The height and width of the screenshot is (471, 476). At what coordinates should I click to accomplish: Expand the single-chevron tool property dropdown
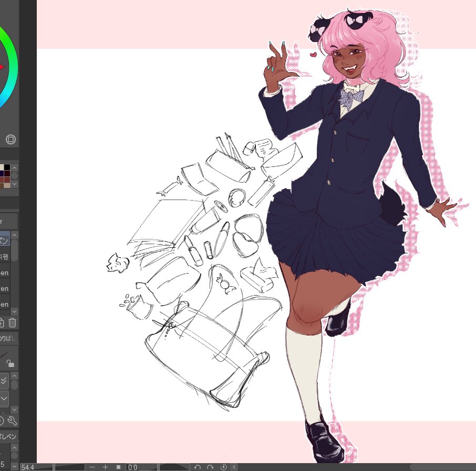click(x=4, y=398)
